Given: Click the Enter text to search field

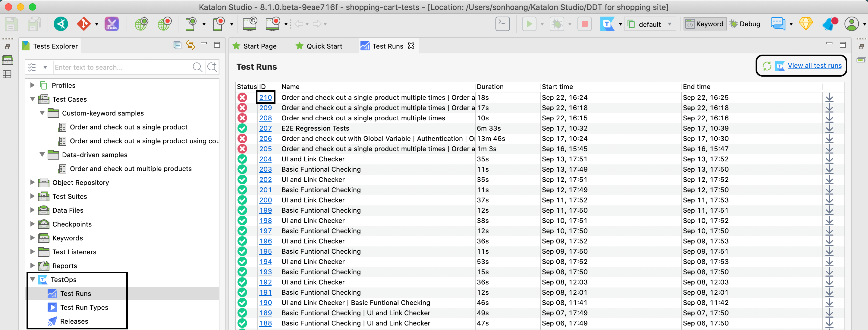Looking at the screenshot, I should point(122,67).
